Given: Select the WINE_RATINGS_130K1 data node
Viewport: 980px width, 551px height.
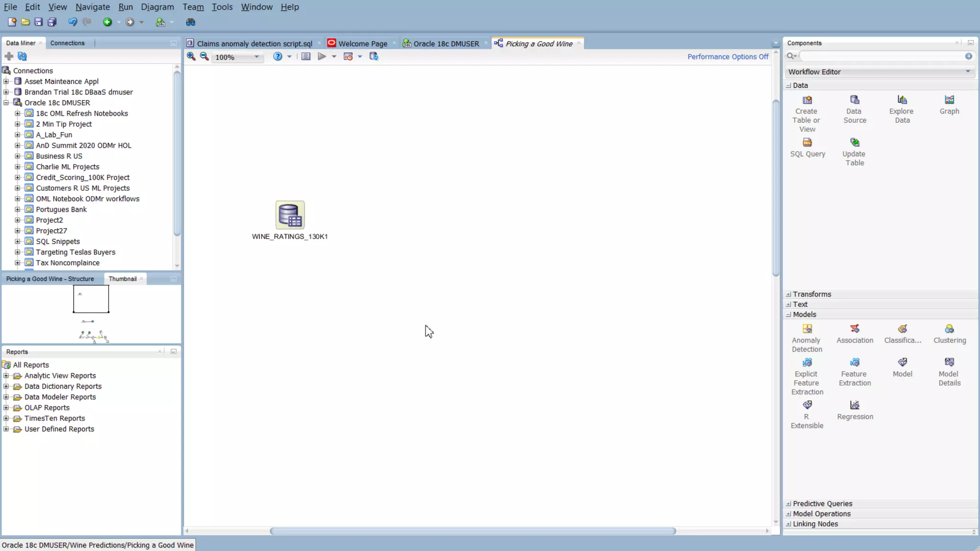Looking at the screenshot, I should (290, 220).
